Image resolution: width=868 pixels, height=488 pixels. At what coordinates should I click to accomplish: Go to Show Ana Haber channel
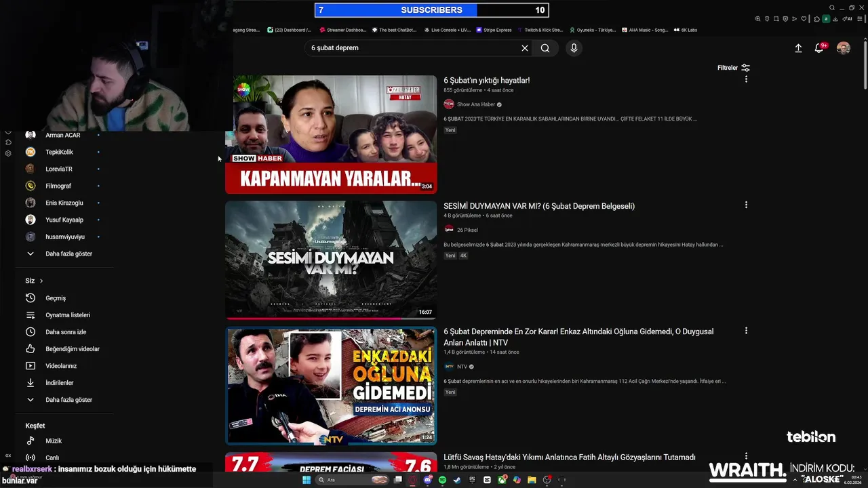pos(476,104)
